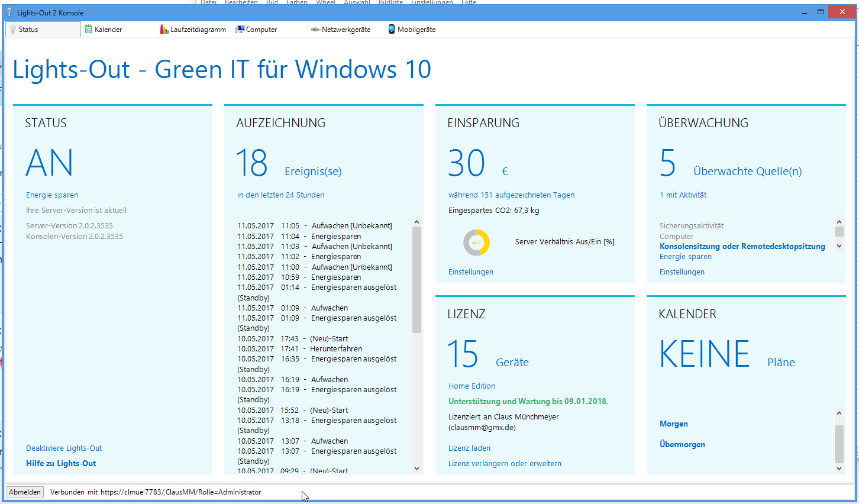Click the Abmelden button

25,492
